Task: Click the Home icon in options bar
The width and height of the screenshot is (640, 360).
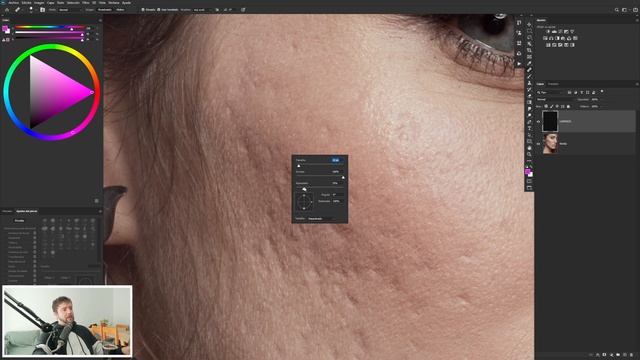Action: pyautogui.click(x=7, y=9)
